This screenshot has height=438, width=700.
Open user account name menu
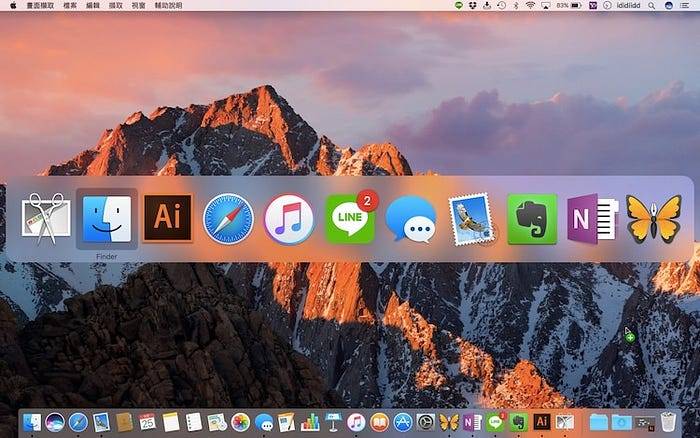(629, 5)
